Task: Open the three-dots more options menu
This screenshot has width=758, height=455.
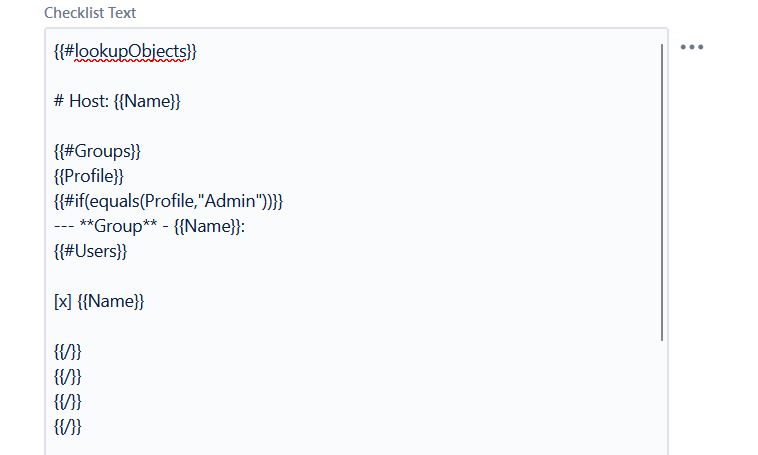Action: click(692, 47)
